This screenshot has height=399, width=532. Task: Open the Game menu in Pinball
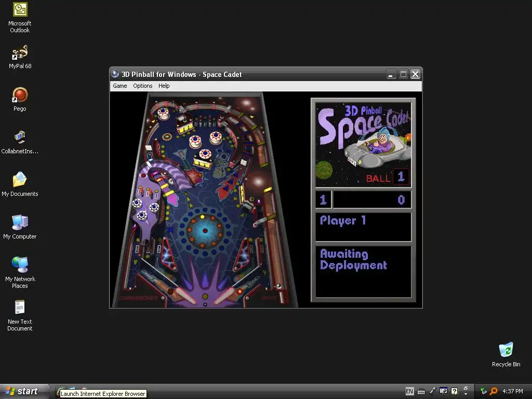[x=120, y=86]
